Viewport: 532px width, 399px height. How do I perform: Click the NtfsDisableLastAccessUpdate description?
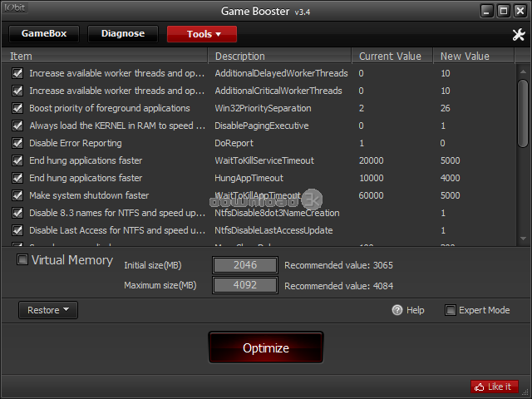tap(273, 230)
